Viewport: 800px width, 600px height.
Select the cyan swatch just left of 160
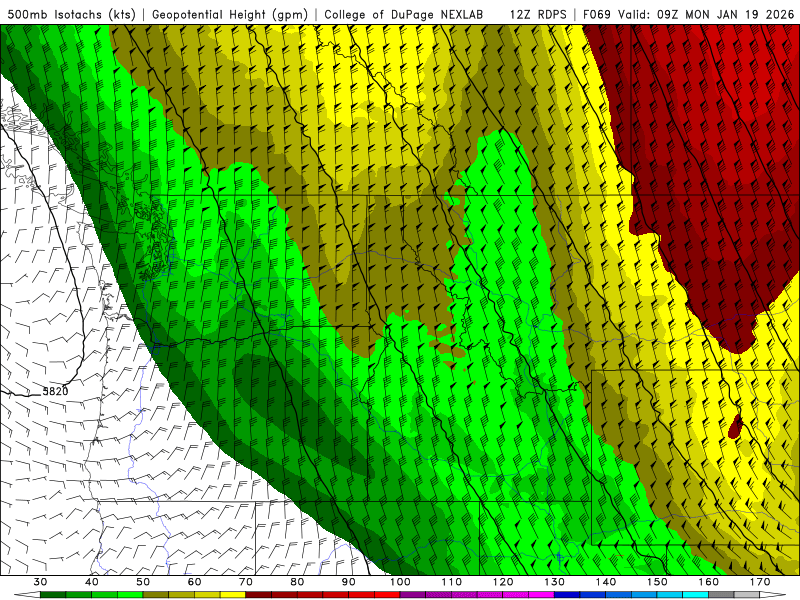(x=696, y=595)
